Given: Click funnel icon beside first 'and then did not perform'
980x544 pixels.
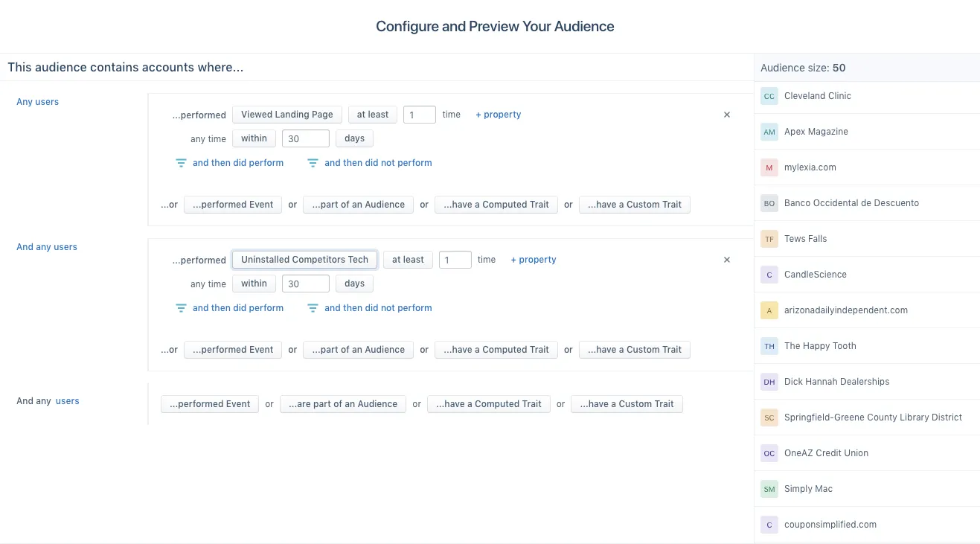Looking at the screenshot, I should tap(313, 163).
